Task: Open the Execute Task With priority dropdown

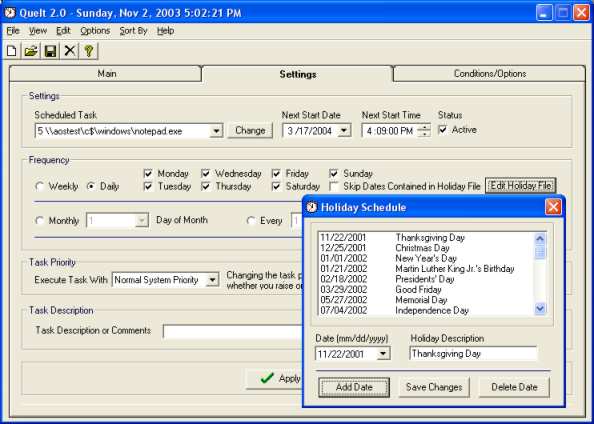Action: tap(213, 280)
